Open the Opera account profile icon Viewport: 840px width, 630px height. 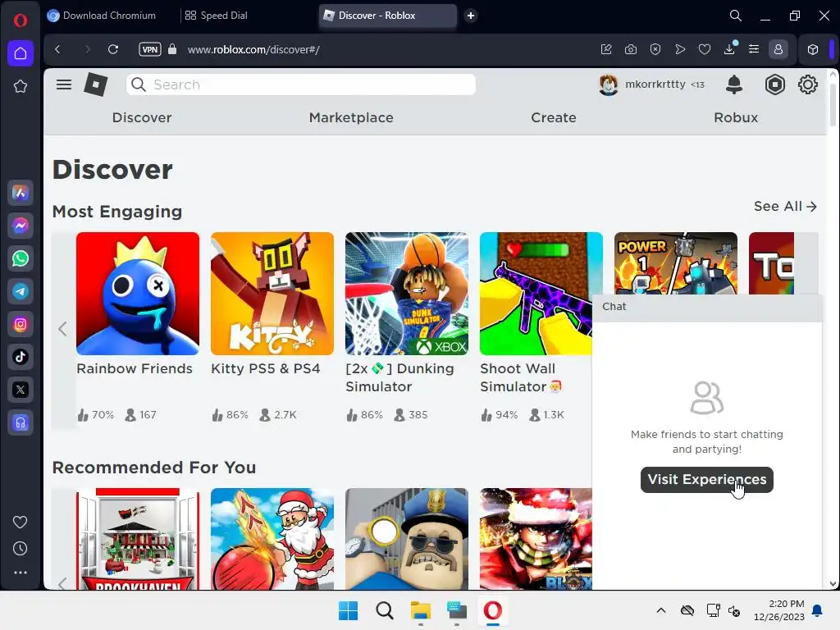778,49
